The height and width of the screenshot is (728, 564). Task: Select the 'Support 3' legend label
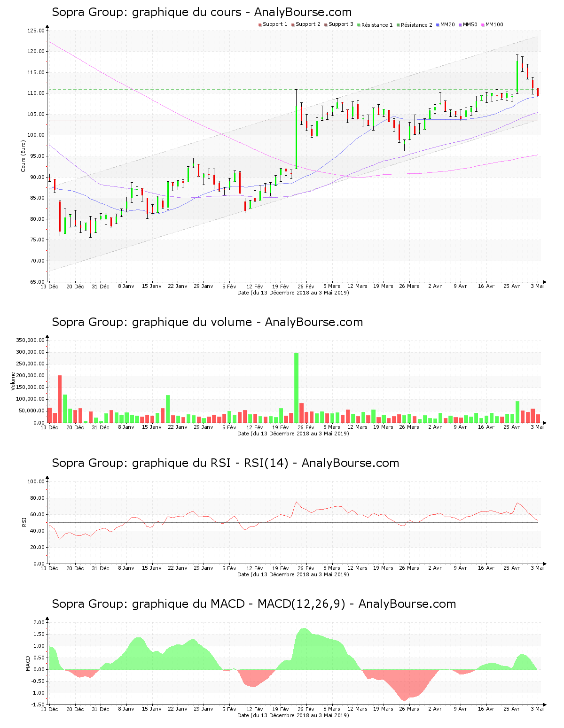(x=341, y=24)
